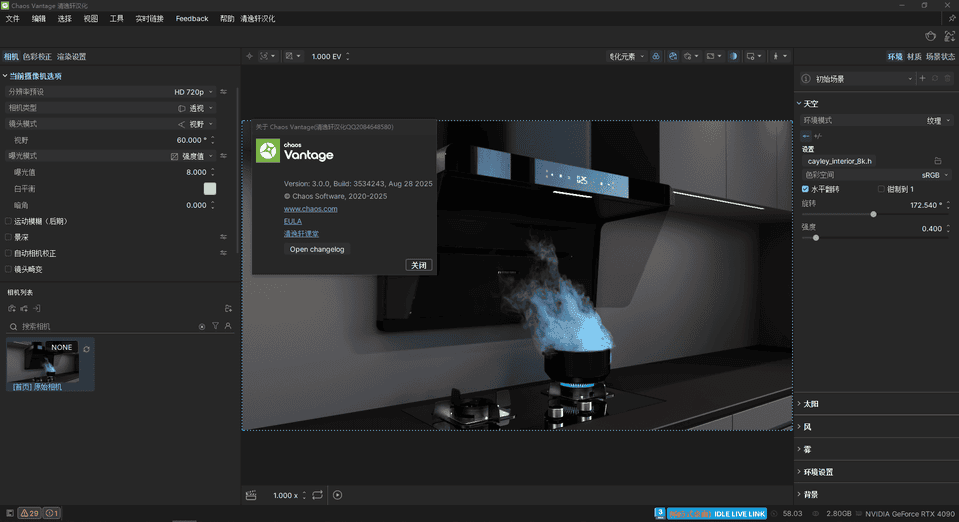Click the loop playback icon
Screen dimensions: 959x522
click(x=317, y=495)
